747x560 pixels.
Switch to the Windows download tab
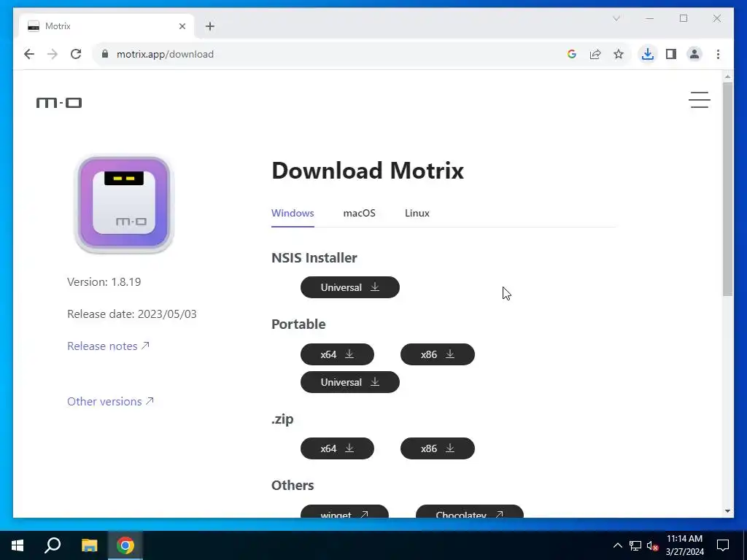[293, 214]
